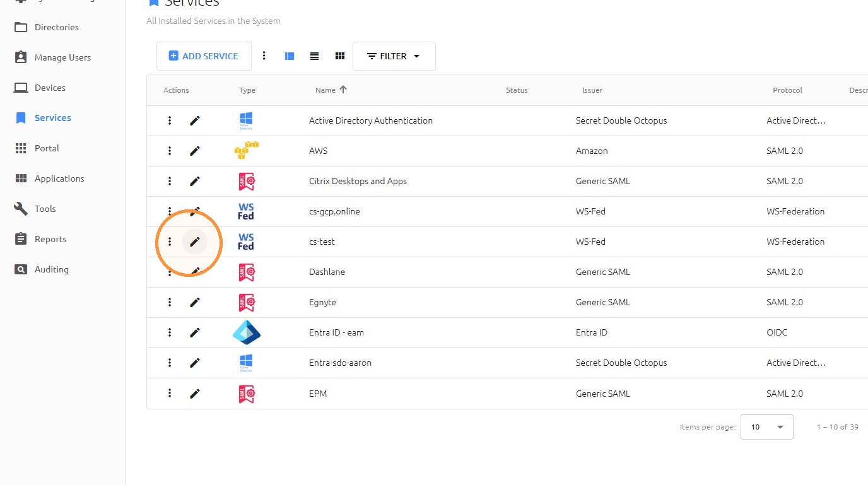
Task: Open actions menu for Active Directory Authentication
Action: pyautogui.click(x=170, y=120)
